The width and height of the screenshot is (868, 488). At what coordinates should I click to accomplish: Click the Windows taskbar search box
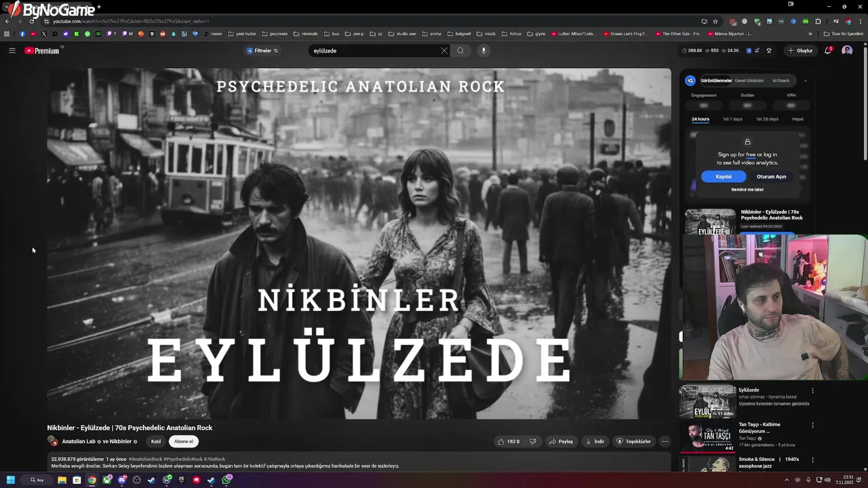37,480
